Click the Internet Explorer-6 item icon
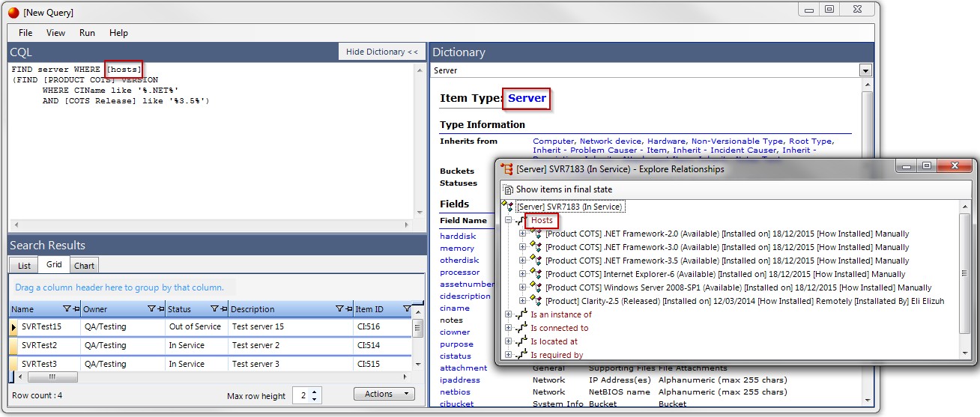This screenshot has height=417, width=980. [x=536, y=274]
